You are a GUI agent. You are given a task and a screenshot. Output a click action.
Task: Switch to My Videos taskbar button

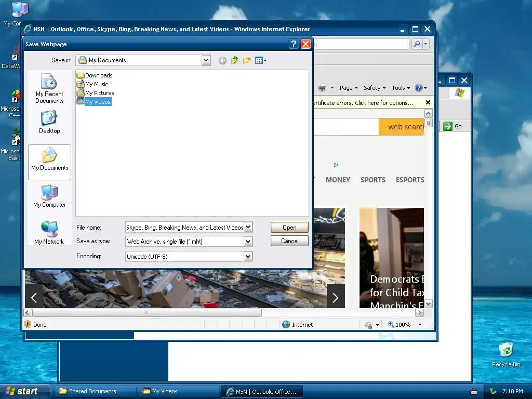click(x=178, y=391)
